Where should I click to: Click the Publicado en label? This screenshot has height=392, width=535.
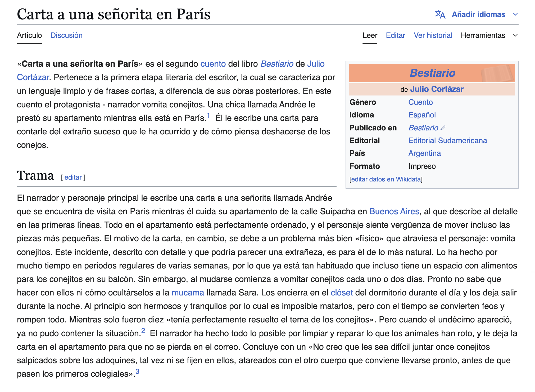tap(373, 128)
